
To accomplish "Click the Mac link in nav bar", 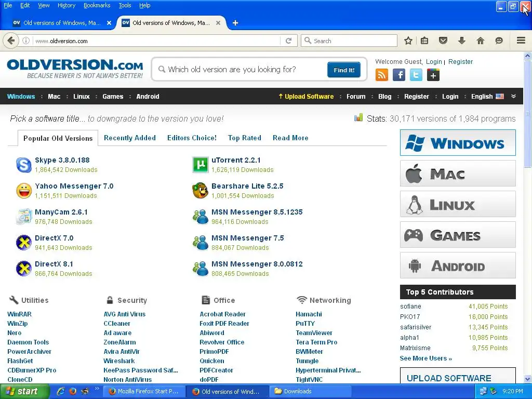I will 54,96.
